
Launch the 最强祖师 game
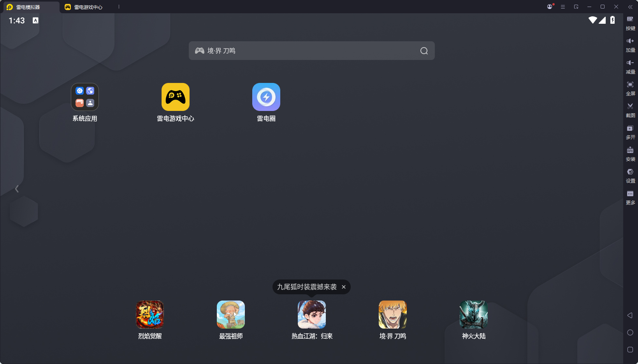click(x=231, y=315)
